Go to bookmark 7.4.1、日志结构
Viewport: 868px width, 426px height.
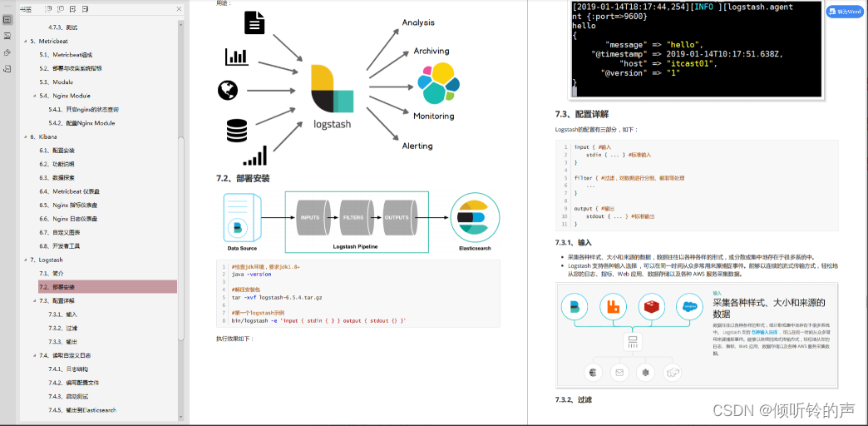(x=68, y=369)
